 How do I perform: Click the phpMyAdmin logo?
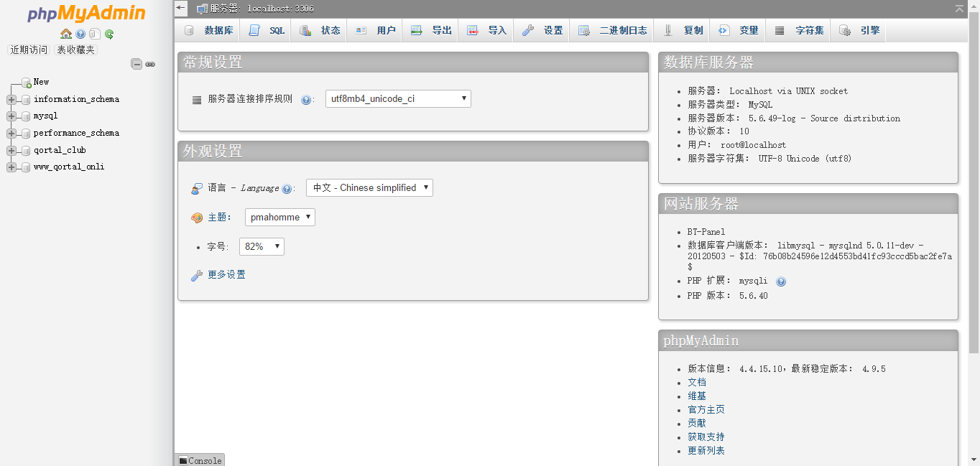(86, 14)
